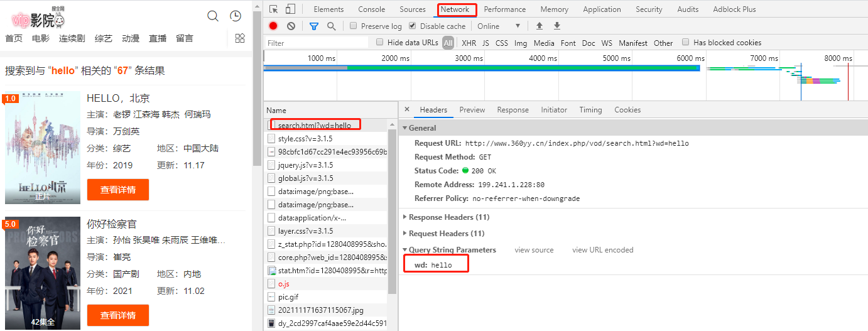Filter requests by WS
This screenshot has width=868, height=331.
tap(607, 43)
